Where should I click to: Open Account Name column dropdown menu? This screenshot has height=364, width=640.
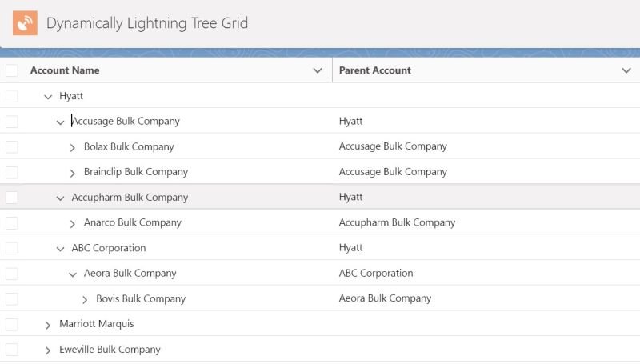tap(318, 70)
